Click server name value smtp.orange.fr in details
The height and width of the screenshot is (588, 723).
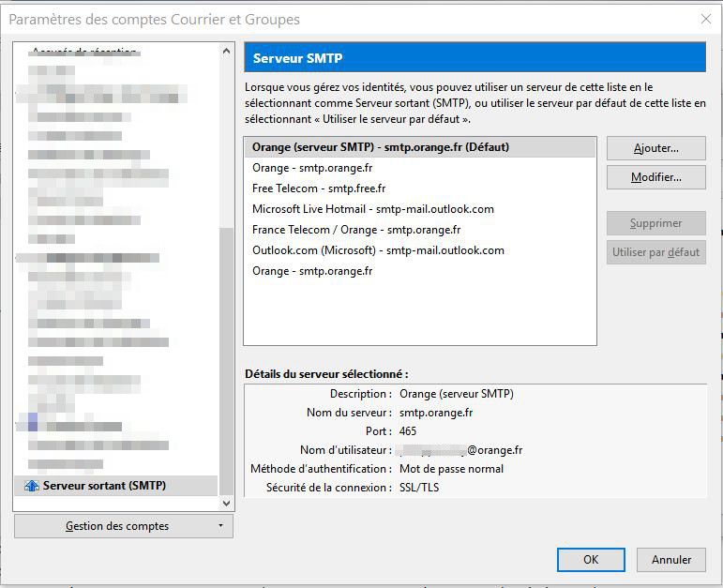pyautogui.click(x=436, y=413)
